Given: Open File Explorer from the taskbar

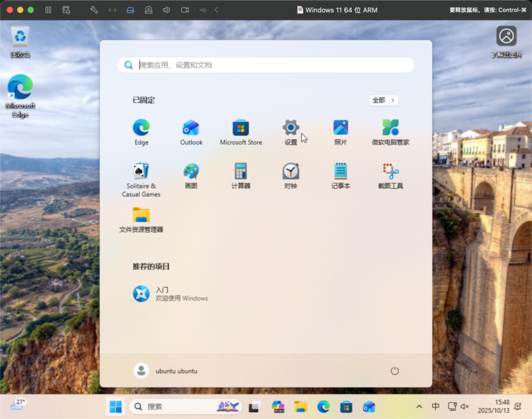Looking at the screenshot, I should click(301, 406).
